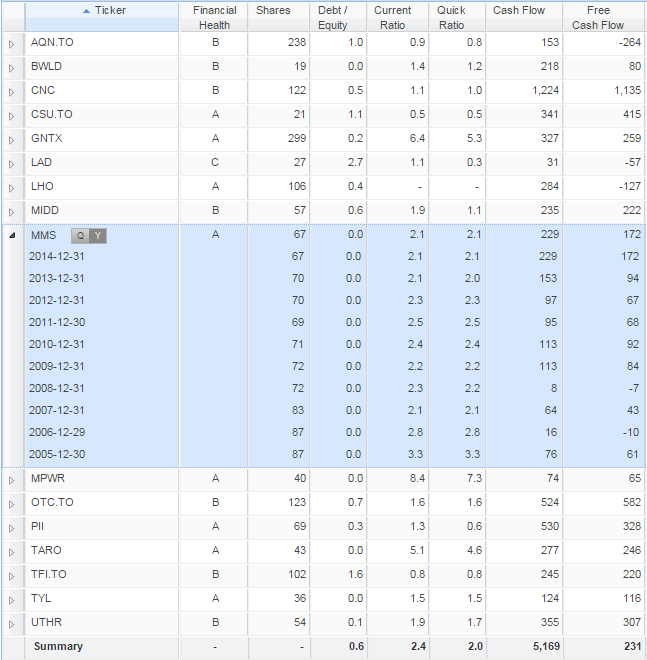Select the BWLD ticker cell

[x=102, y=67]
